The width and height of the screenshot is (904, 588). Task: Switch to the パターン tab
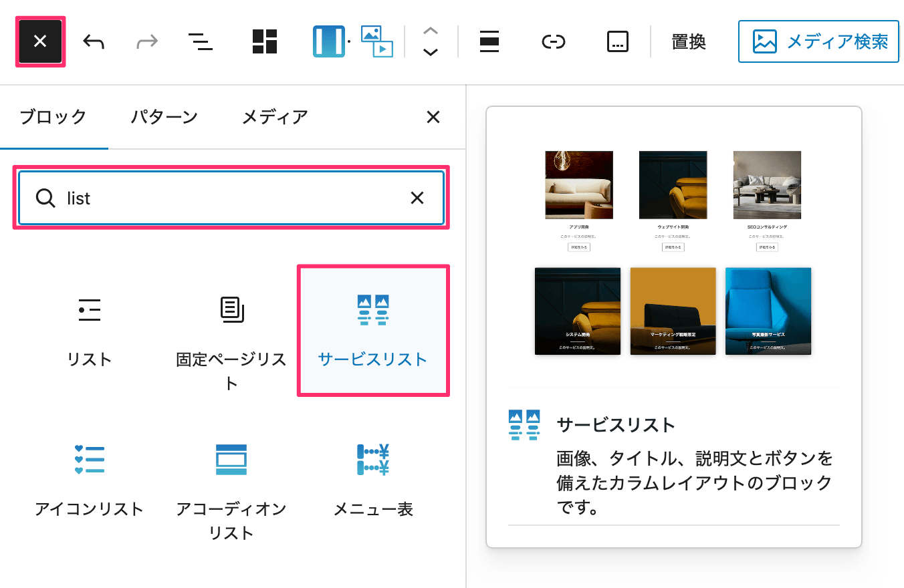pos(164,117)
